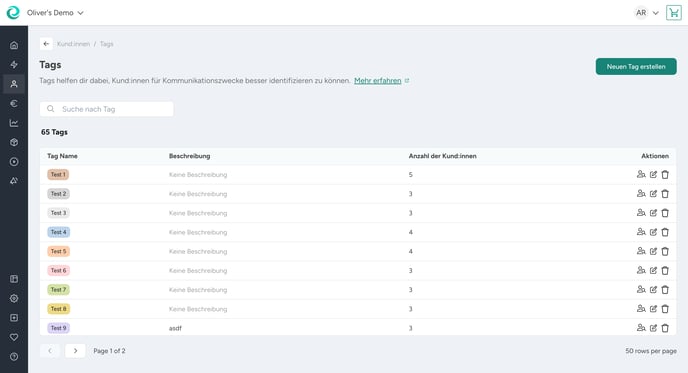The height and width of the screenshot is (373, 688).
Task: Delete the Test 9 tag
Action: pyautogui.click(x=665, y=328)
